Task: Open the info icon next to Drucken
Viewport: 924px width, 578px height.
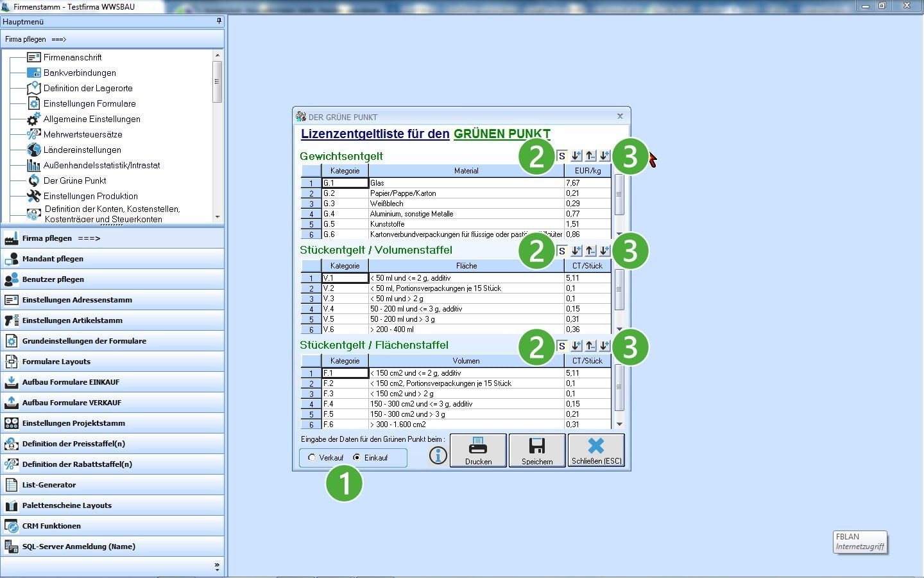Action: click(x=438, y=455)
